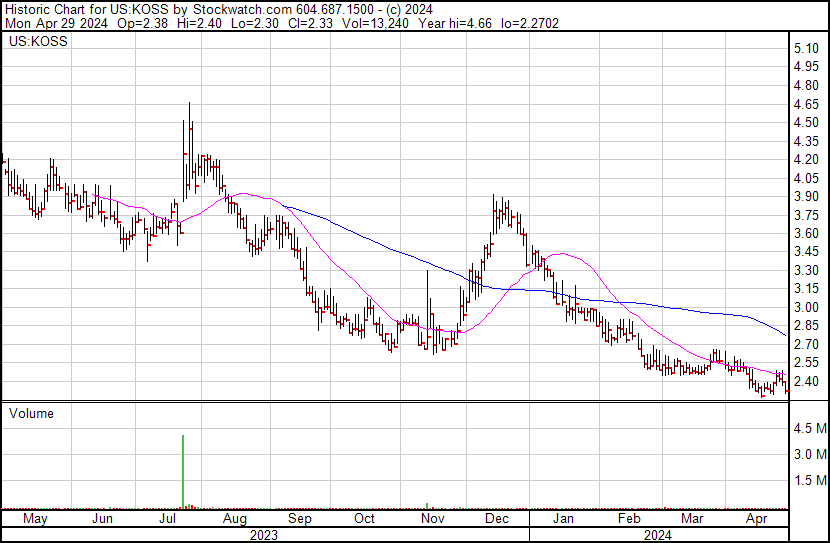Pick the May month axis label

coord(35,519)
